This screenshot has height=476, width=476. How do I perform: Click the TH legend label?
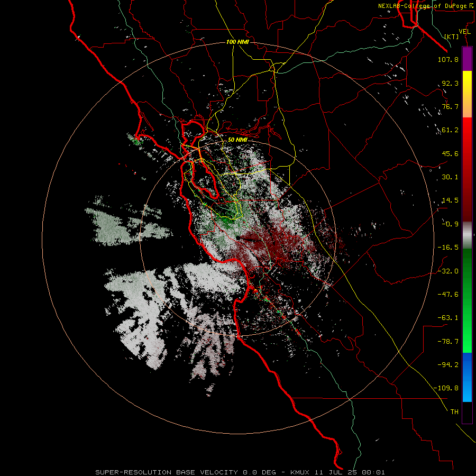pos(454,411)
